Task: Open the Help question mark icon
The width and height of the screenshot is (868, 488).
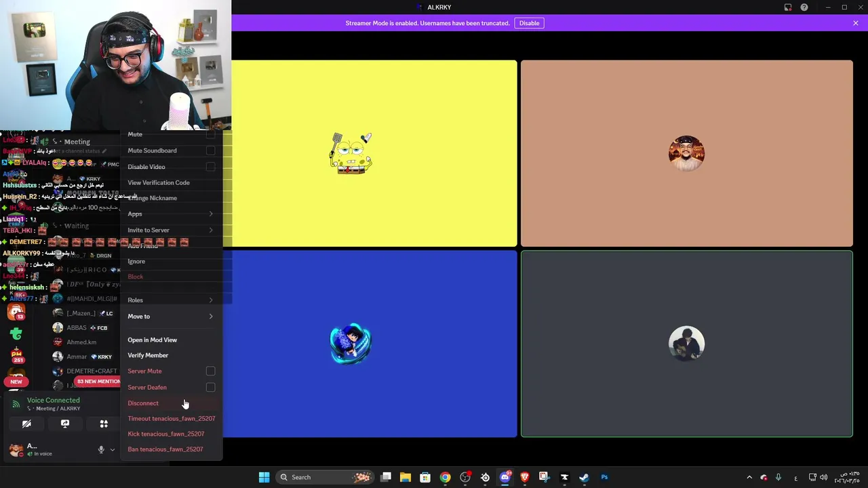Action: tap(804, 7)
